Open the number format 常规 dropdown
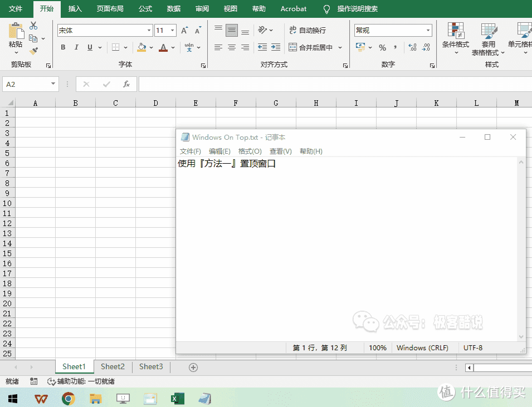Screen dimensions: 532x407 428,31
